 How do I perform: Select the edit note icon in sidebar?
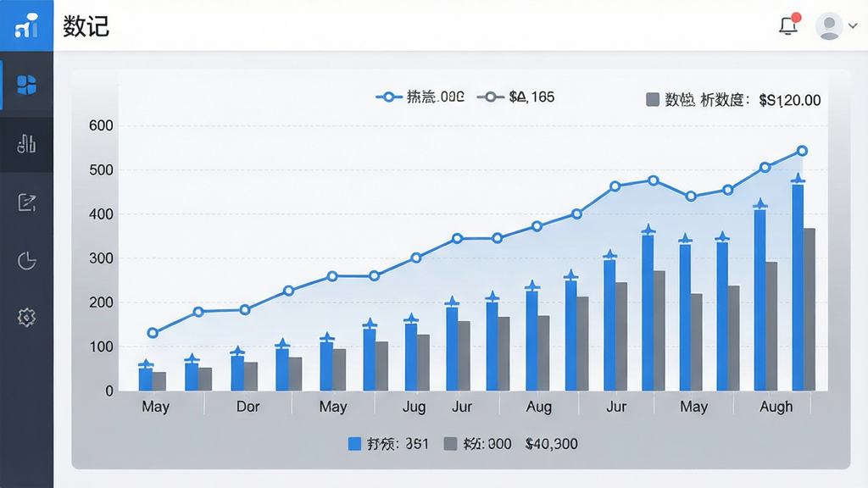pyautogui.click(x=26, y=202)
